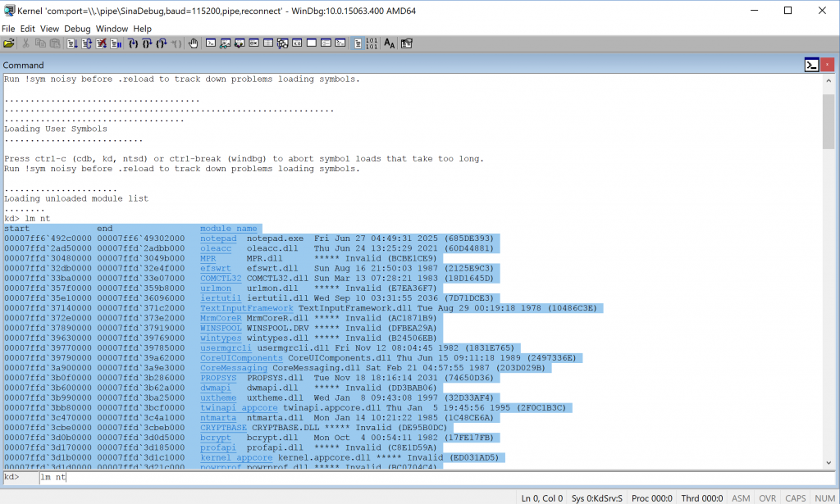840x504 pixels.
Task: Click the TextInputFramework module link
Action: tap(247, 308)
